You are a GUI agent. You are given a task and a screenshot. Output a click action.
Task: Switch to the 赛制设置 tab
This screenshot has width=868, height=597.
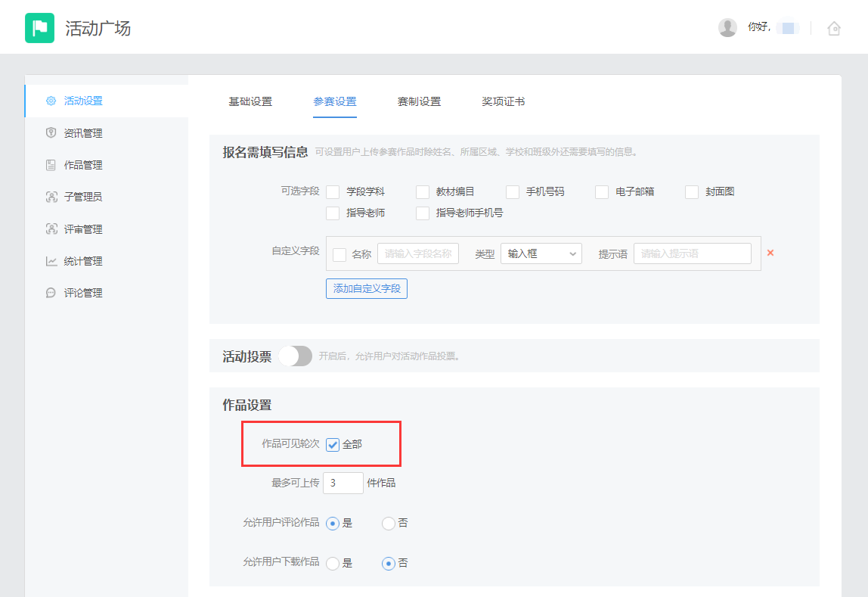[x=419, y=101]
